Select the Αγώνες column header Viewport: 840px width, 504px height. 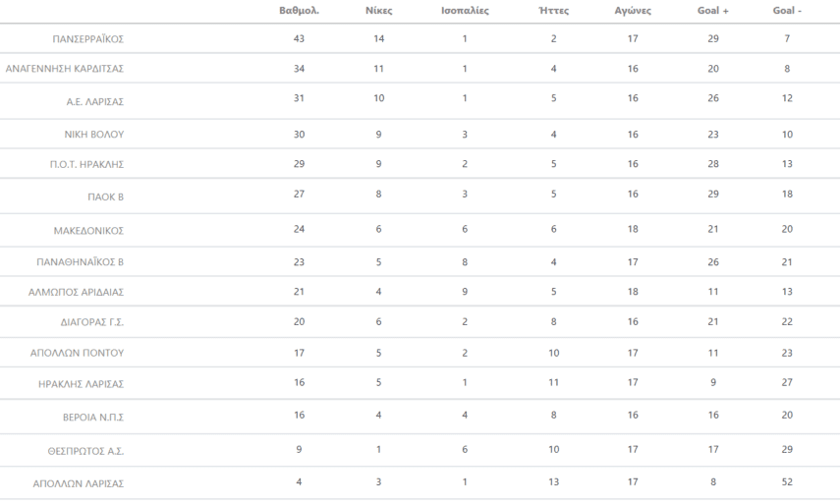634,11
